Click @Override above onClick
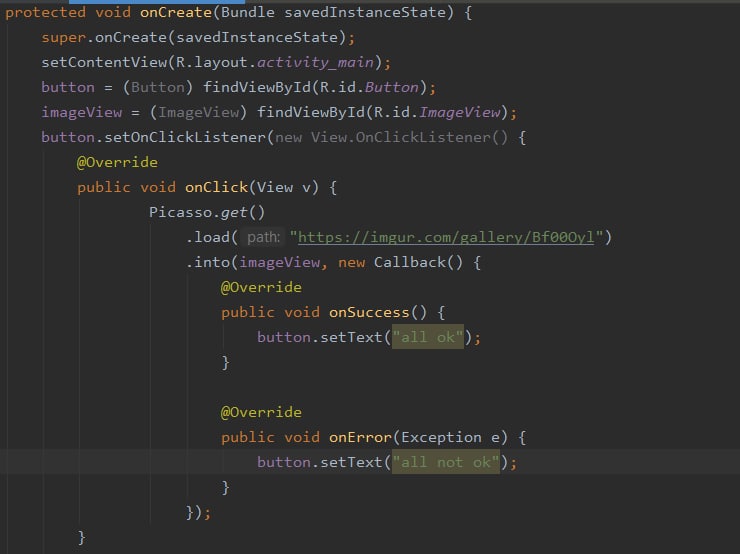The height and width of the screenshot is (554, 740). 117,162
